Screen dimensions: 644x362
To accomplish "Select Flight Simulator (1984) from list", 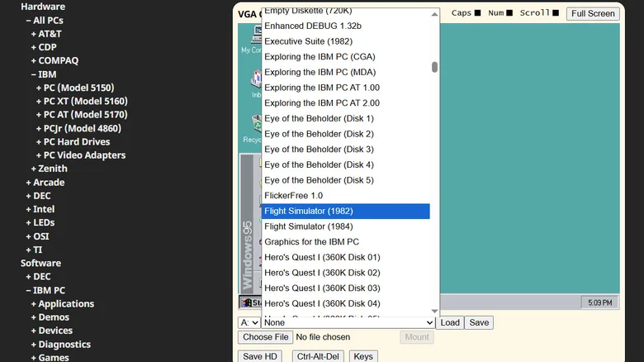I will coord(307,226).
